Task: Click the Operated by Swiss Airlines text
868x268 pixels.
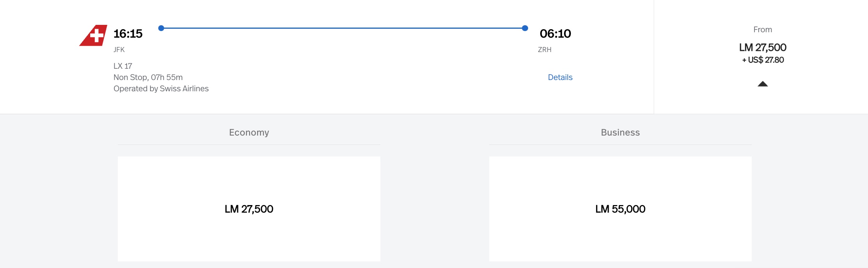Action: [x=161, y=89]
